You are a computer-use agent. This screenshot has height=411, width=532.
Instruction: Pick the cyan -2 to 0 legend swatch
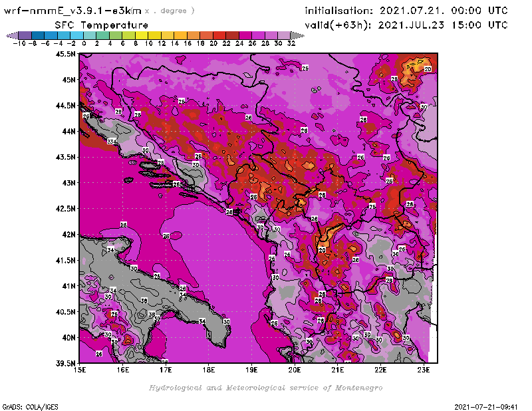pyautogui.click(x=76, y=35)
